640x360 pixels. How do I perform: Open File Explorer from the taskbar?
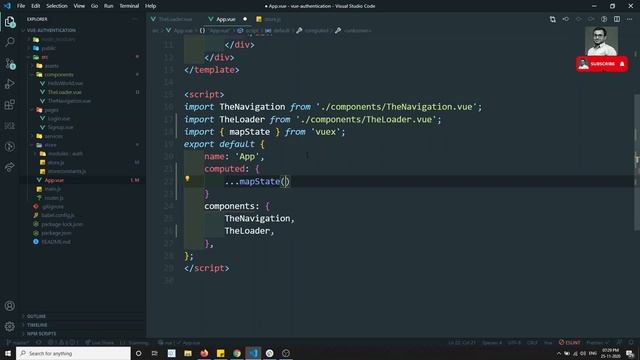pos(188,353)
